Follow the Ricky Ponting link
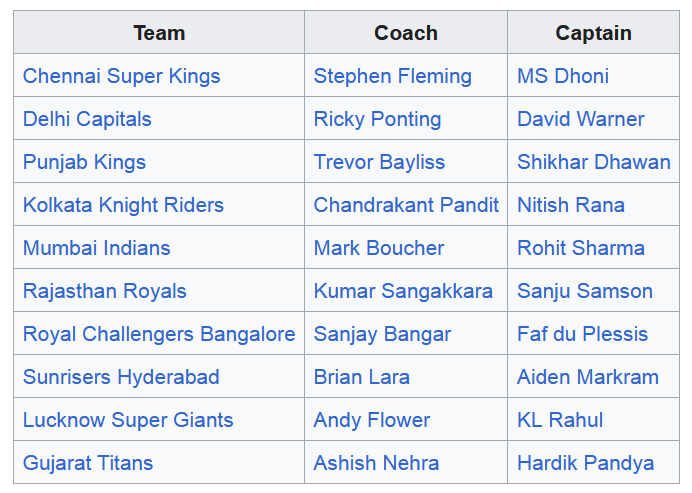692x493 pixels. (377, 119)
